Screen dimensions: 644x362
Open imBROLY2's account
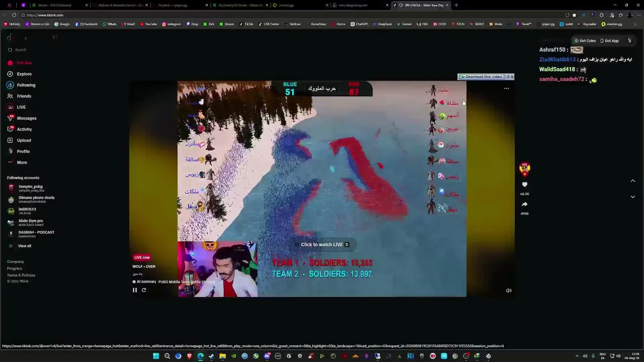coord(22,211)
